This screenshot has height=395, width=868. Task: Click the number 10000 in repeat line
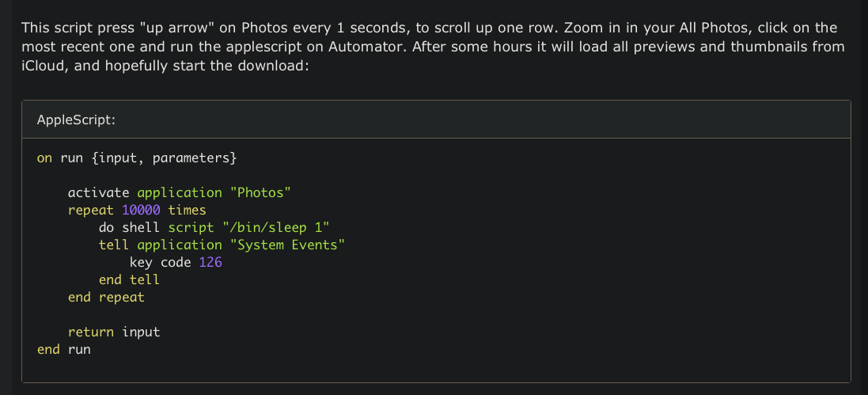click(x=141, y=210)
